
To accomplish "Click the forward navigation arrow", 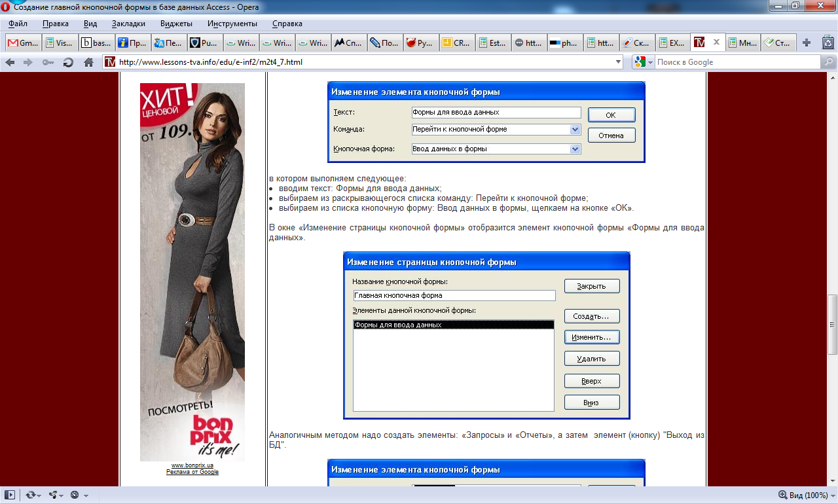I will pyautogui.click(x=28, y=62).
